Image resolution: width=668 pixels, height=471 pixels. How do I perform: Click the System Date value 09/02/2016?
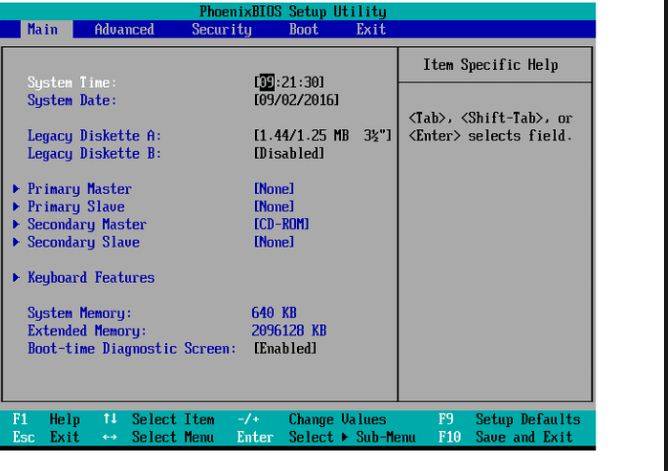[x=297, y=100]
